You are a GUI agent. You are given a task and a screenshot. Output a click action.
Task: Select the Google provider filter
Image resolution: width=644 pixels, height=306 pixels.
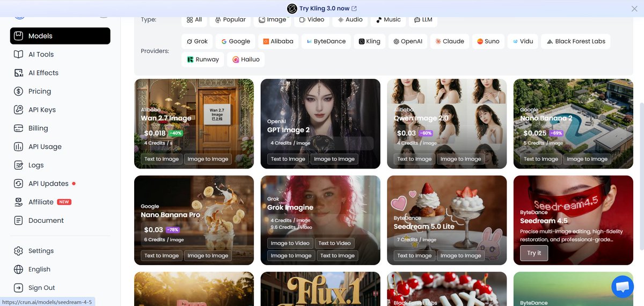tap(235, 41)
